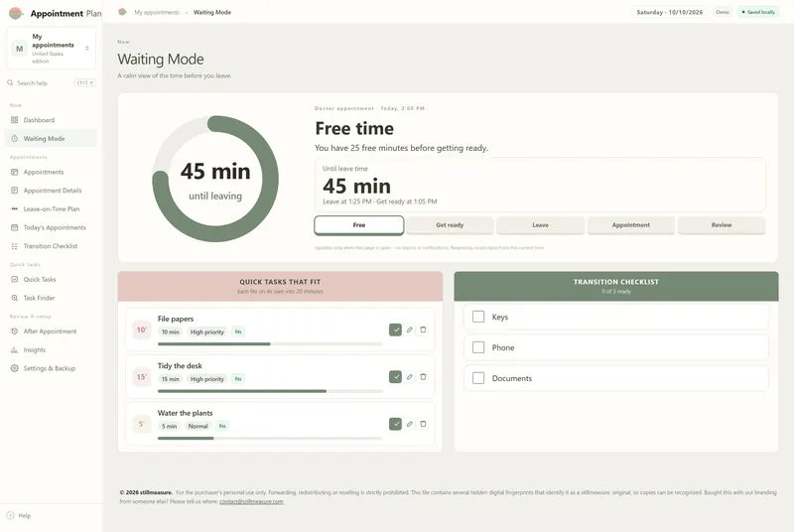Open Insights in the sidebar
This screenshot has width=794, height=532.
point(51,349)
